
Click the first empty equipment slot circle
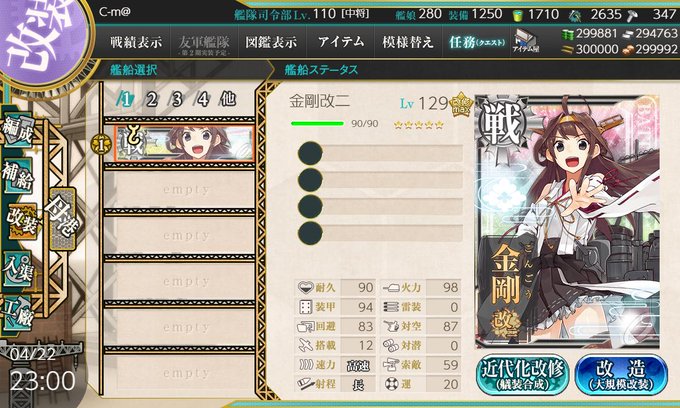(x=310, y=153)
